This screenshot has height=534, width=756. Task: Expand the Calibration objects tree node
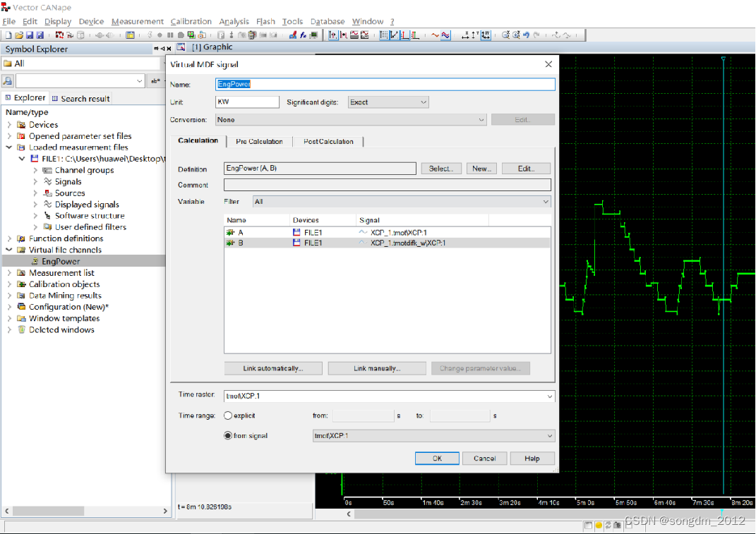pyautogui.click(x=9, y=284)
